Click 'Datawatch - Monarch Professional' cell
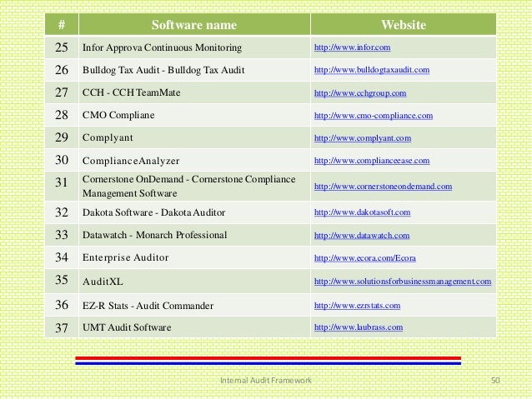The width and height of the screenshot is (532, 399). click(x=194, y=235)
